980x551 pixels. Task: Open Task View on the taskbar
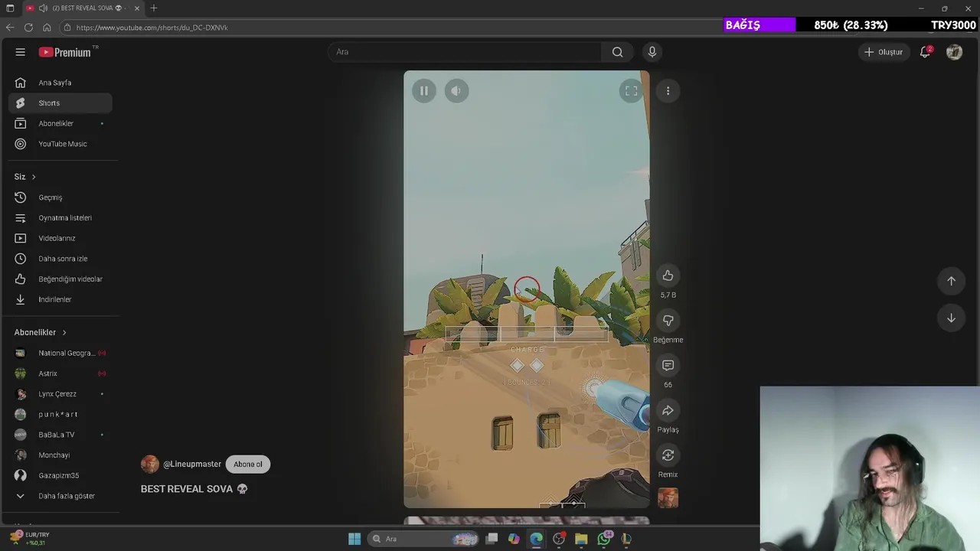click(492, 539)
